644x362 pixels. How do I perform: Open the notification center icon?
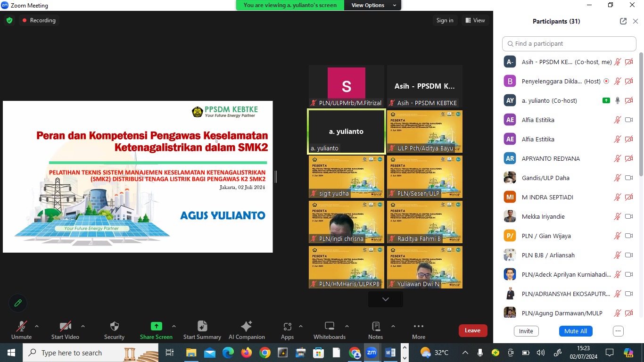pos(610,353)
